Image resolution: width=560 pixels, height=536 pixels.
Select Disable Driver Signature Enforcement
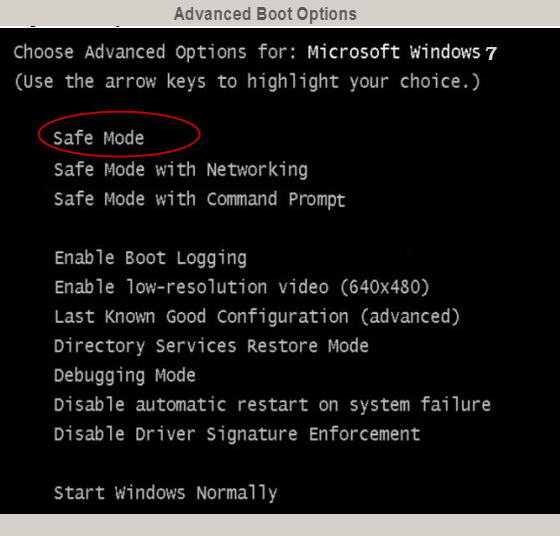point(237,434)
